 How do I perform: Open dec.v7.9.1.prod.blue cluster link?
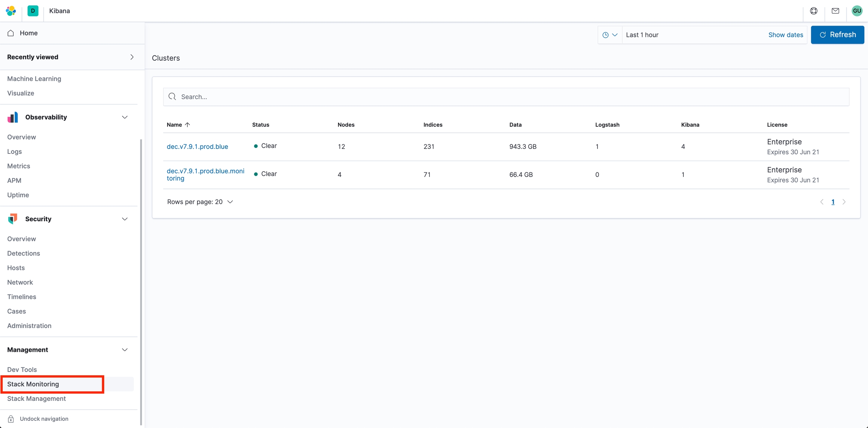pyautogui.click(x=197, y=147)
